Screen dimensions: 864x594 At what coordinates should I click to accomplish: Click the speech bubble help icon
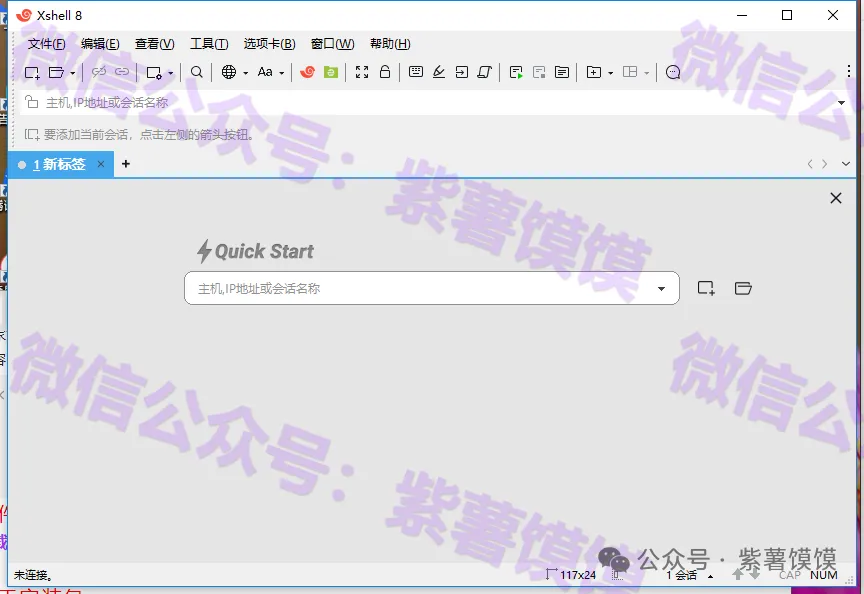pyautogui.click(x=673, y=72)
